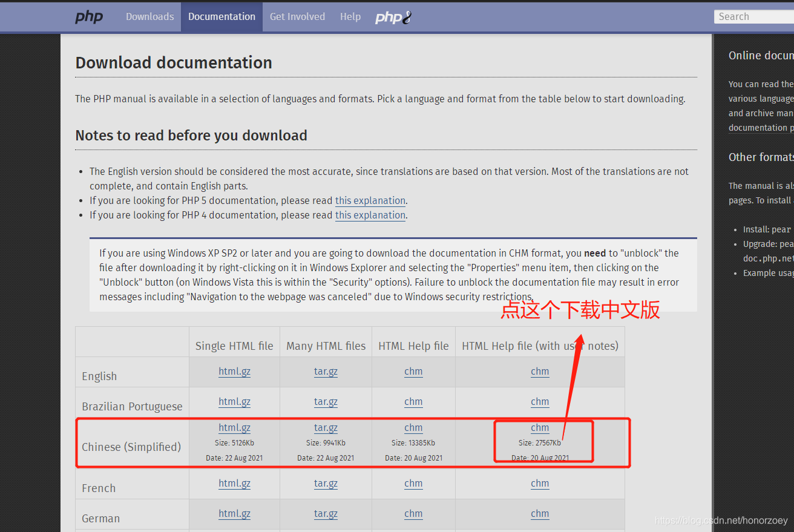Download Chinese (Simplified) html.gz
Image resolution: width=794 pixels, height=532 pixels.
tap(234, 428)
